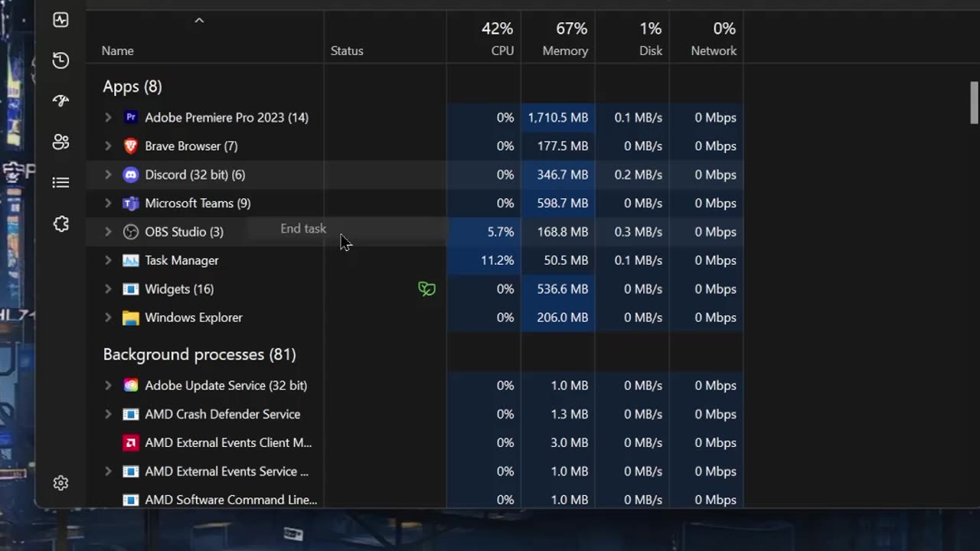Click the 5.7% CPU cell for OBS
980x551 pixels.
[484, 232]
